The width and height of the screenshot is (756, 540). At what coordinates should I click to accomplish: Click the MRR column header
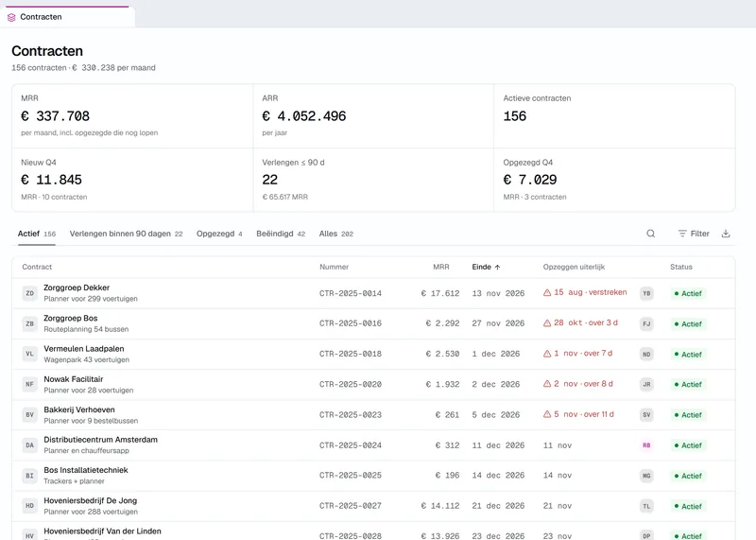coord(440,267)
